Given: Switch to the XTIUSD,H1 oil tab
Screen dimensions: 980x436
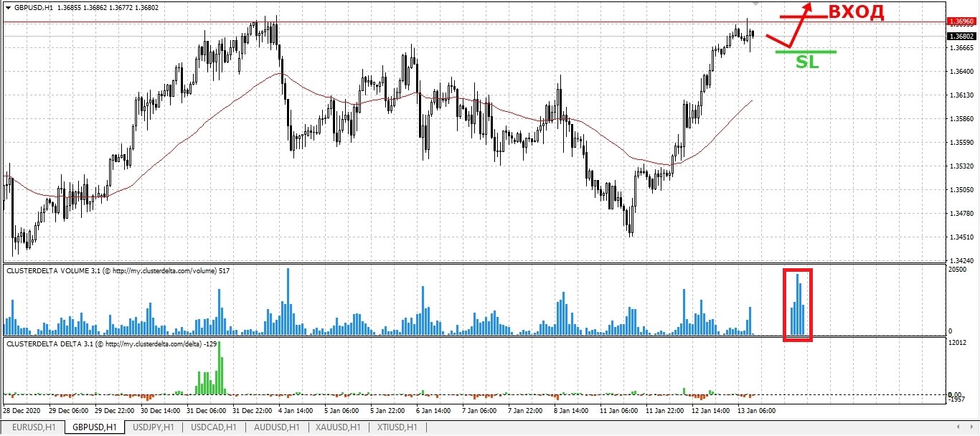Looking at the screenshot, I should (397, 428).
